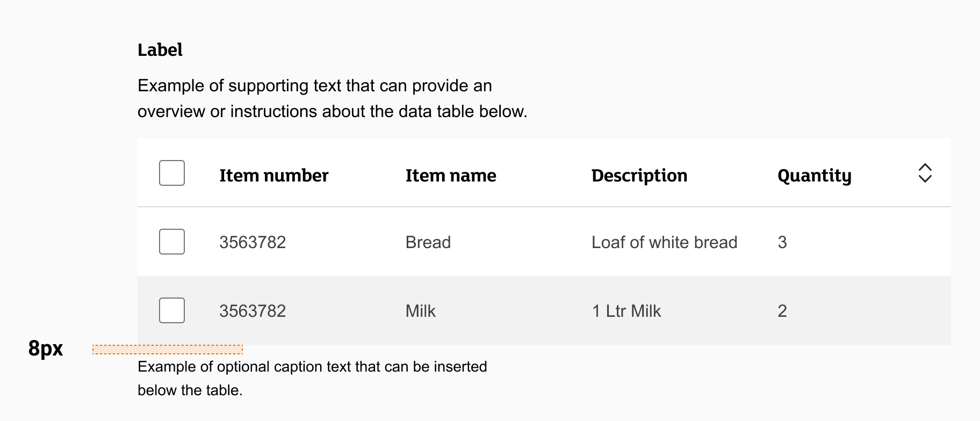Check the Milk row checkbox

click(172, 310)
